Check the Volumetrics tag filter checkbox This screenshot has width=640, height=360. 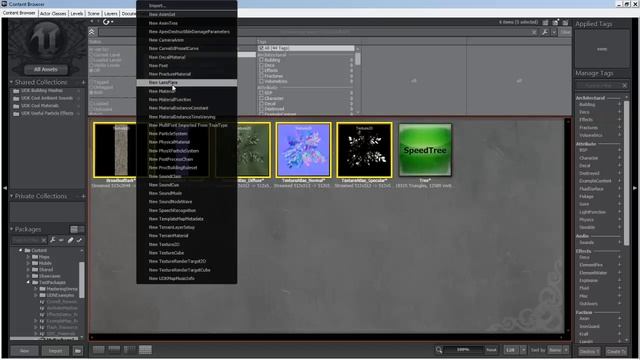point(261,81)
